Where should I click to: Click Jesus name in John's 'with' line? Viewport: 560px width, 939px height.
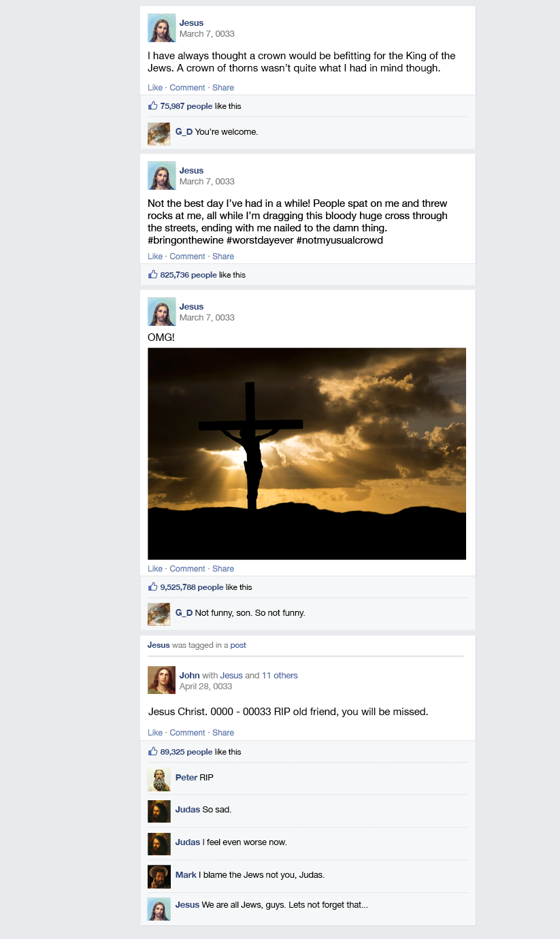click(231, 676)
